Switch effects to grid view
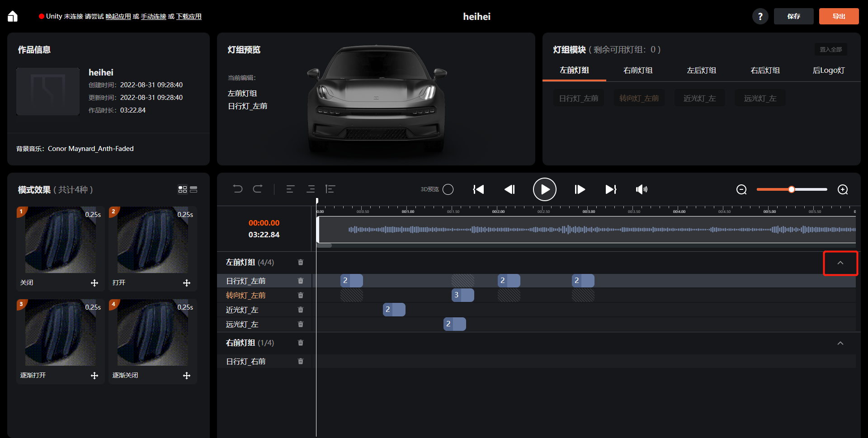 [x=183, y=189]
